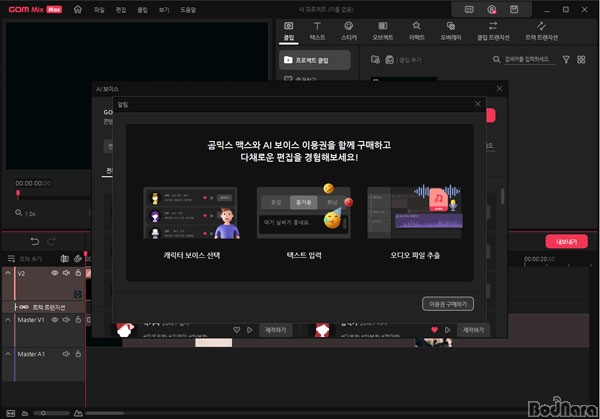Select the 오브젝트 tab
Image resolution: width=600 pixels, height=419 pixels.
point(383,31)
